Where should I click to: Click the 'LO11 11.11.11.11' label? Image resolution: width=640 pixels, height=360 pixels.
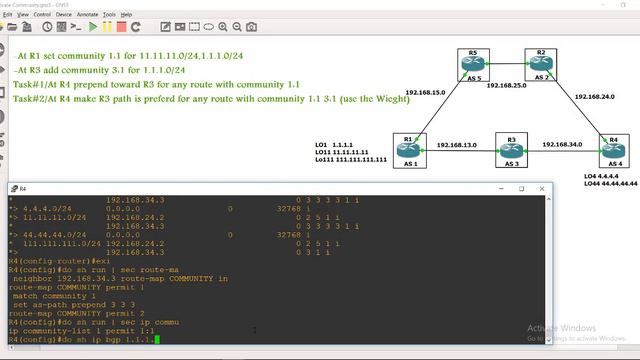(x=342, y=152)
